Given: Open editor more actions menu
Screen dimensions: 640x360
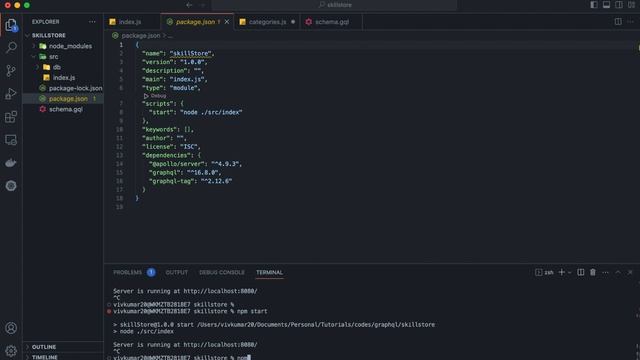Looking at the screenshot, I should coord(631,22).
